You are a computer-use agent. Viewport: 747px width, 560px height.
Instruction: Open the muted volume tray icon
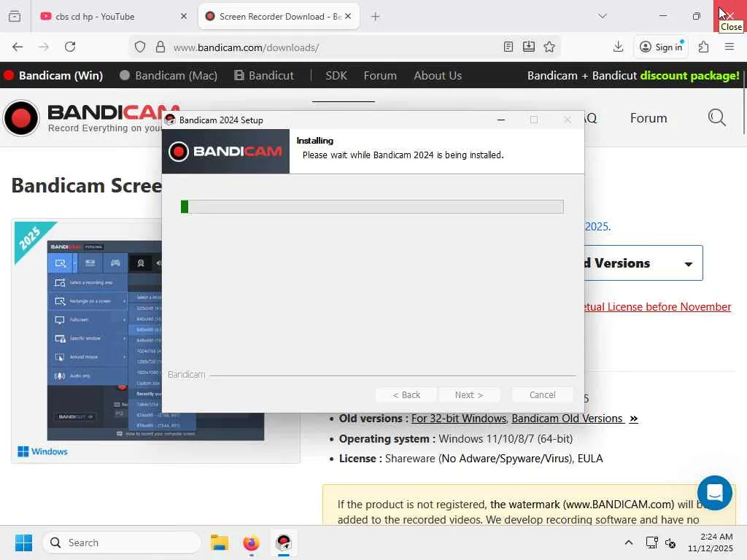[x=670, y=542]
